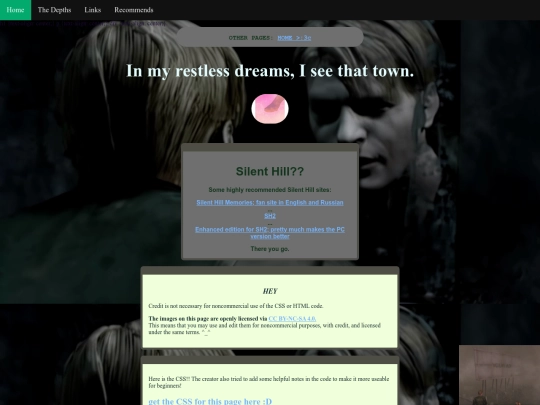The width and height of the screenshot is (540, 405).
Task: Open the CC BY-NC-SA 4.0 license link
Action: [x=292, y=319]
